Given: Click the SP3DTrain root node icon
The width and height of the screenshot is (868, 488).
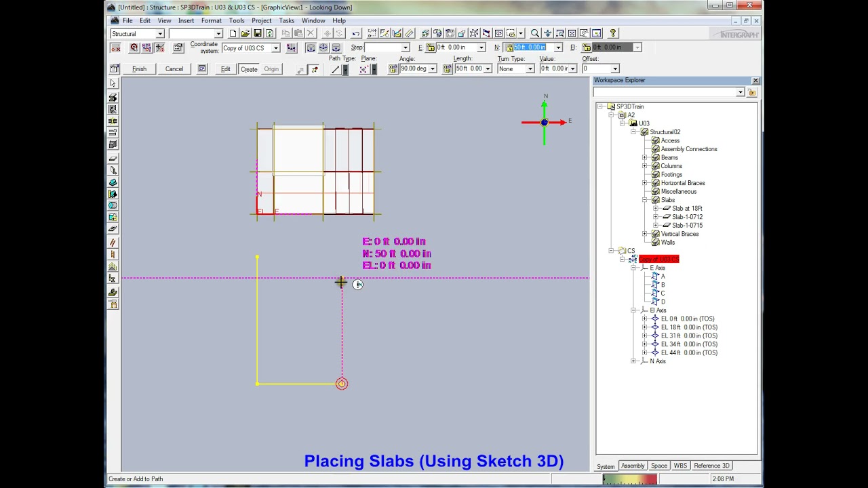Looking at the screenshot, I should (611, 106).
